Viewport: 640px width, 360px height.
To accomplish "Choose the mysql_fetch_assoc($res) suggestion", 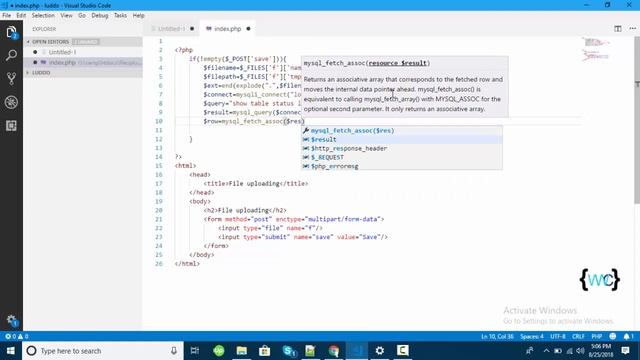I will coord(402,131).
